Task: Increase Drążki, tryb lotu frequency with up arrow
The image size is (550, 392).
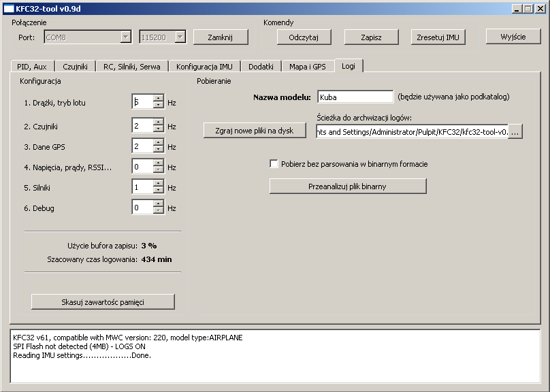Action: pyautogui.click(x=159, y=99)
